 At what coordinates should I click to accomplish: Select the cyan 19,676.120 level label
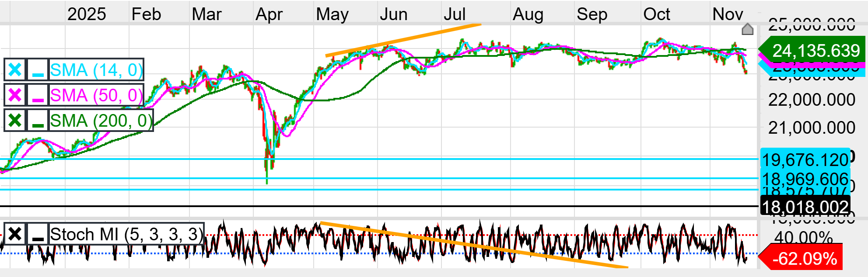pyautogui.click(x=805, y=160)
